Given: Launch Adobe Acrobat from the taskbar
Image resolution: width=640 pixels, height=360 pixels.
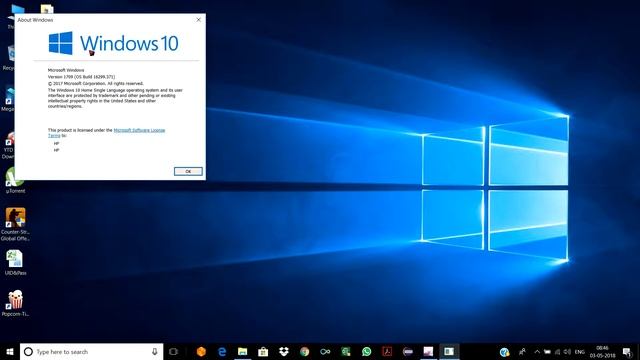Looking at the screenshot, I should click(x=387, y=351).
